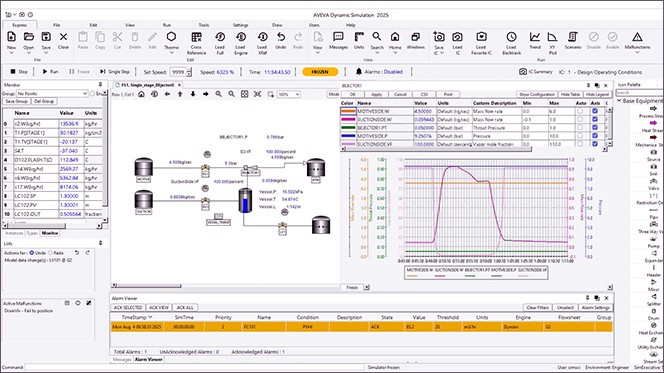Collapse the Base Equipment palette section
The image size is (664, 373).
coord(619,101)
